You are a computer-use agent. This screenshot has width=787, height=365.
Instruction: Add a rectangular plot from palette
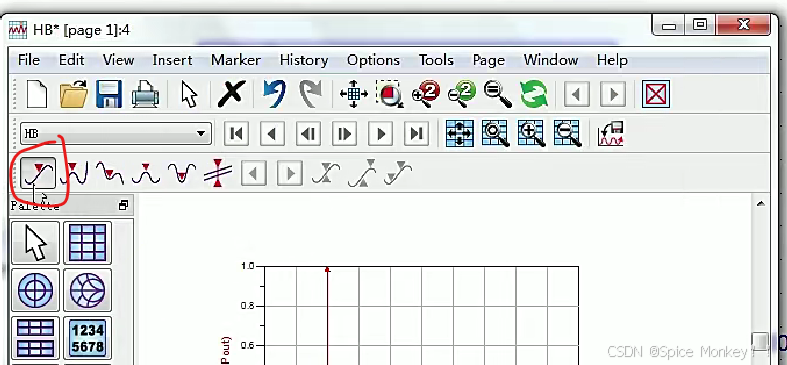87,242
